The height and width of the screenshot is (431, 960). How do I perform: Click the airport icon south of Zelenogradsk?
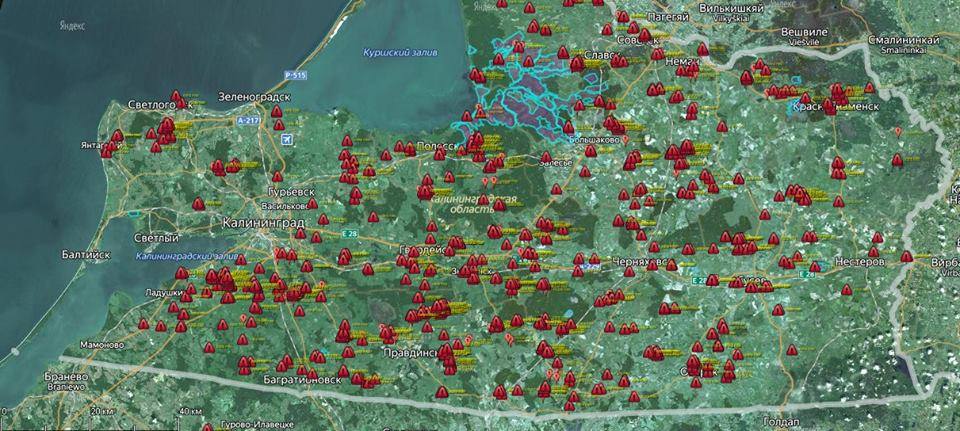pyautogui.click(x=288, y=138)
